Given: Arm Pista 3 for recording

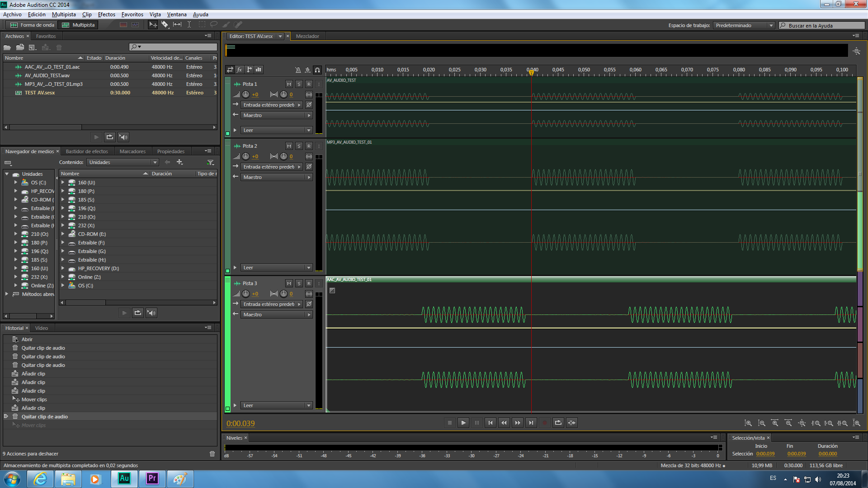Looking at the screenshot, I should pyautogui.click(x=309, y=283).
